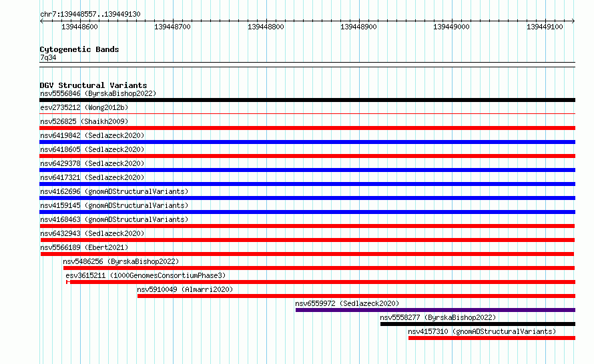This screenshot has height=364, width=594.
Task: Click the 7q34 band outline in the cytogenetic track
Action: pyautogui.click(x=307, y=65)
